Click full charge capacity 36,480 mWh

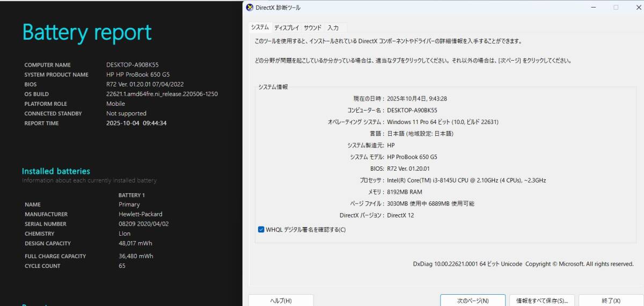136,256
